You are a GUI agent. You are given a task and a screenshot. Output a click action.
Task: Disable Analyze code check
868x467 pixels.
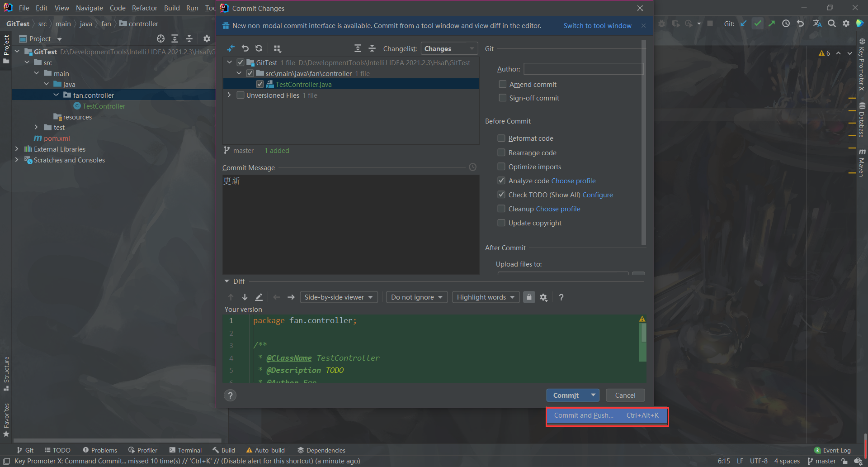pos(501,181)
